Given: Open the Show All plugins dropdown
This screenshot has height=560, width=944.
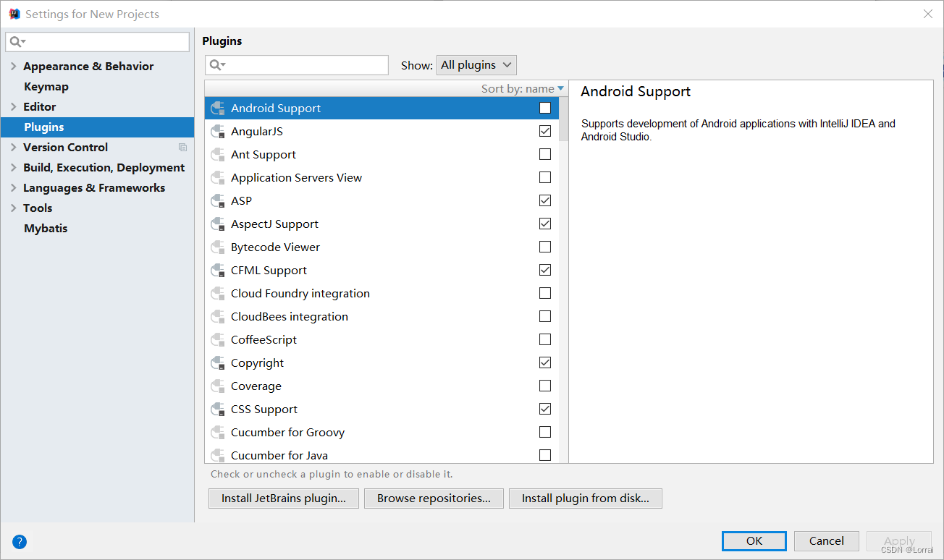Looking at the screenshot, I should (476, 65).
